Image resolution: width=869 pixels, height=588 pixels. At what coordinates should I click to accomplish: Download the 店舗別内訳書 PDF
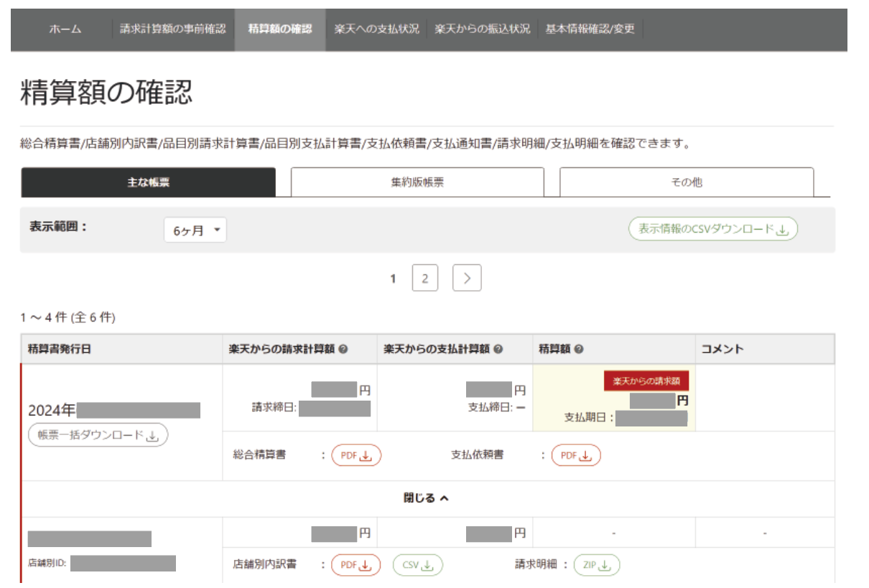point(356,565)
